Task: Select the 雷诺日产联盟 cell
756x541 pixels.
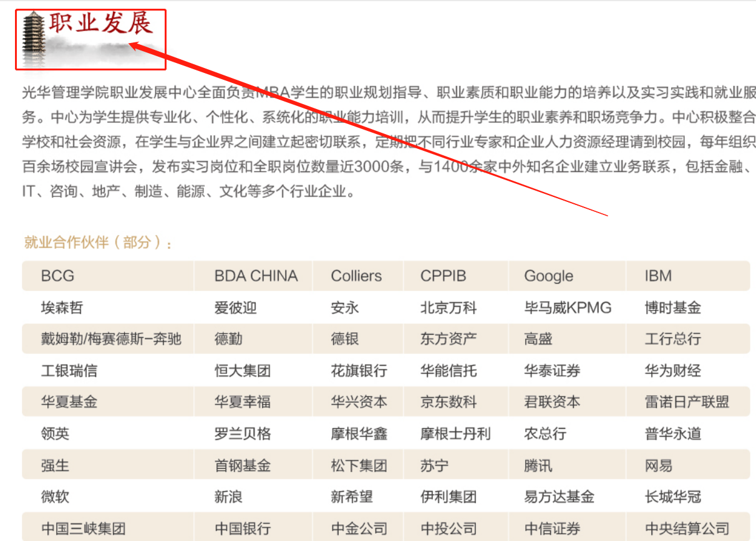Action: [687, 402]
